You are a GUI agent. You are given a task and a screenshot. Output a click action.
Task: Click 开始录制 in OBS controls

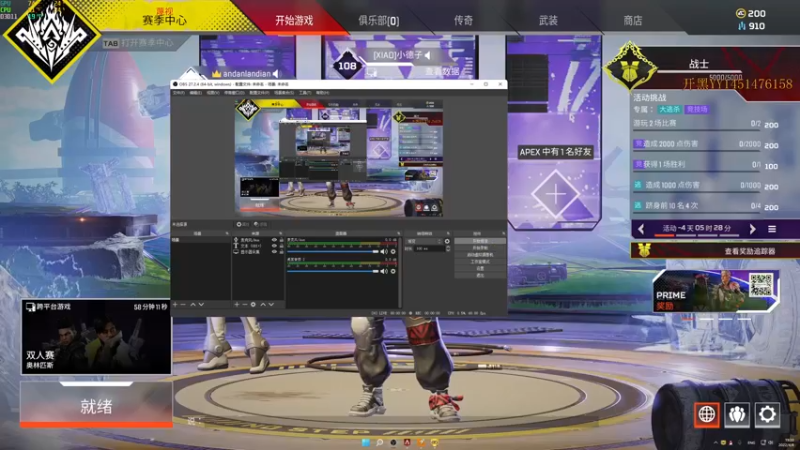click(480, 248)
